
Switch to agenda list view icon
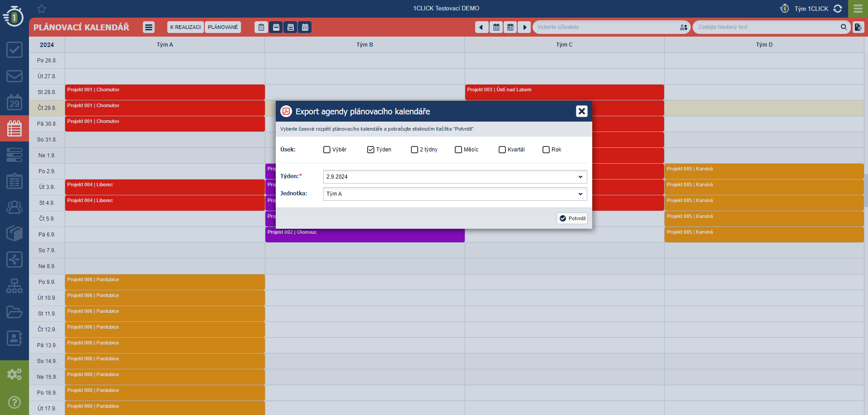[x=261, y=27]
